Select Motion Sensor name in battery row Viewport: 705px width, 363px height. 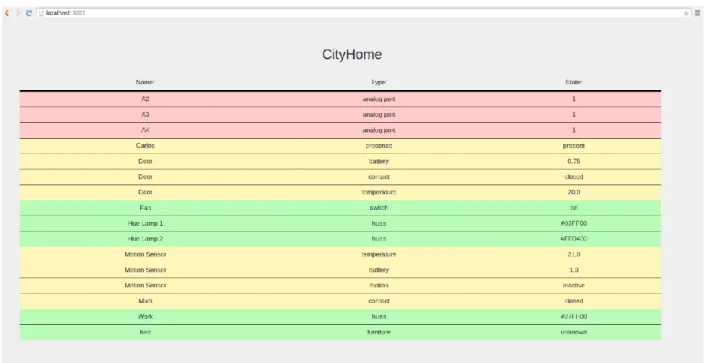pyautogui.click(x=145, y=270)
